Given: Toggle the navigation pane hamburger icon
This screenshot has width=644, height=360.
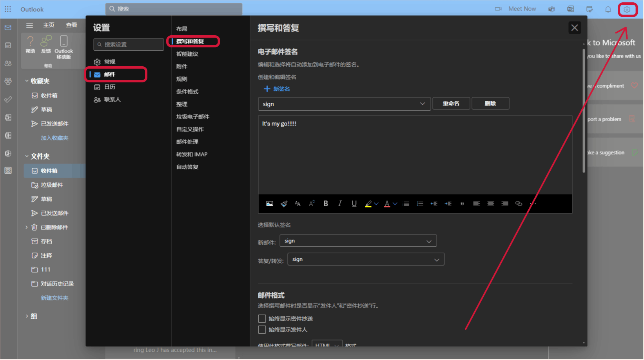Looking at the screenshot, I should click(x=29, y=25).
